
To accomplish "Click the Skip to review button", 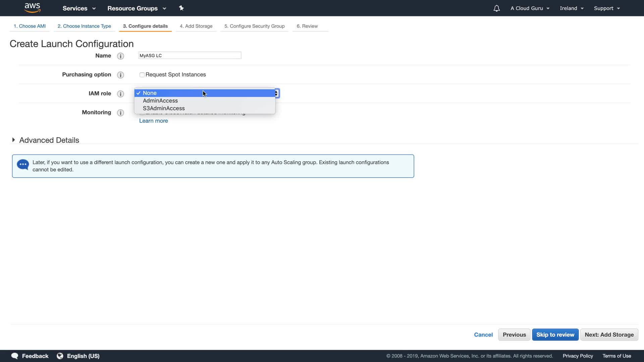I will coord(555,335).
